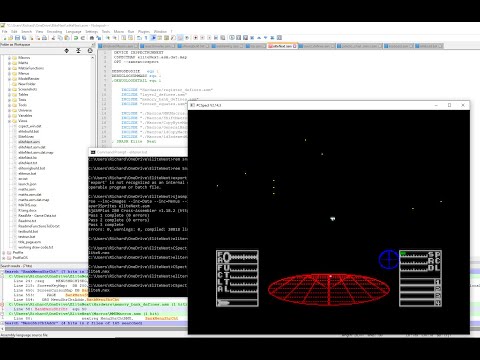The height and width of the screenshot is (360, 480).
Task: Unfold all folders in Folder as Workspace
Action: click(x=67, y=51)
